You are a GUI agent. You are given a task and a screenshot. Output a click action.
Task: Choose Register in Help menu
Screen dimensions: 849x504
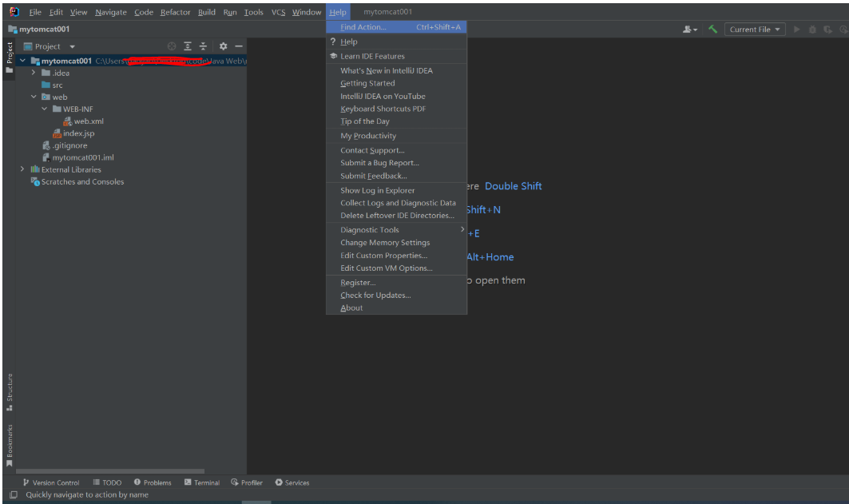point(396,283)
